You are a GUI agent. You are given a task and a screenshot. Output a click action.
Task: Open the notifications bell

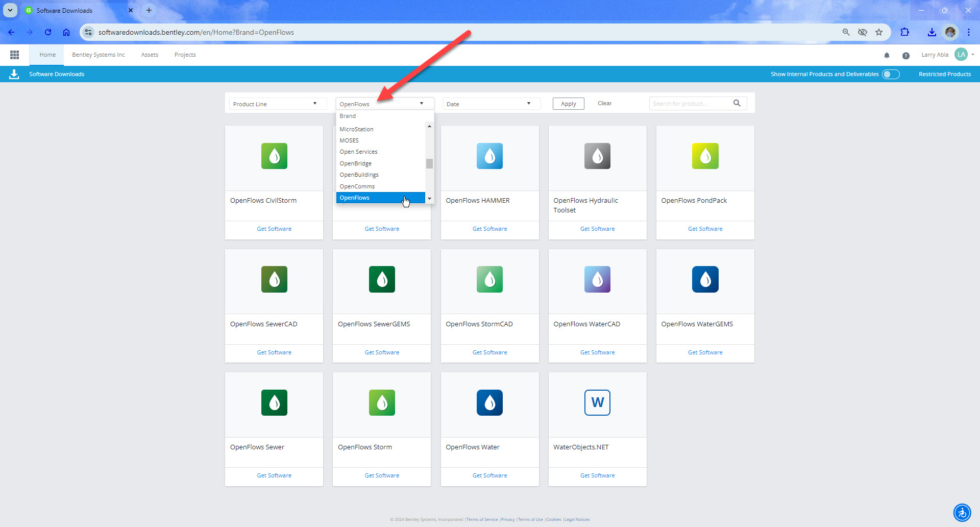887,55
